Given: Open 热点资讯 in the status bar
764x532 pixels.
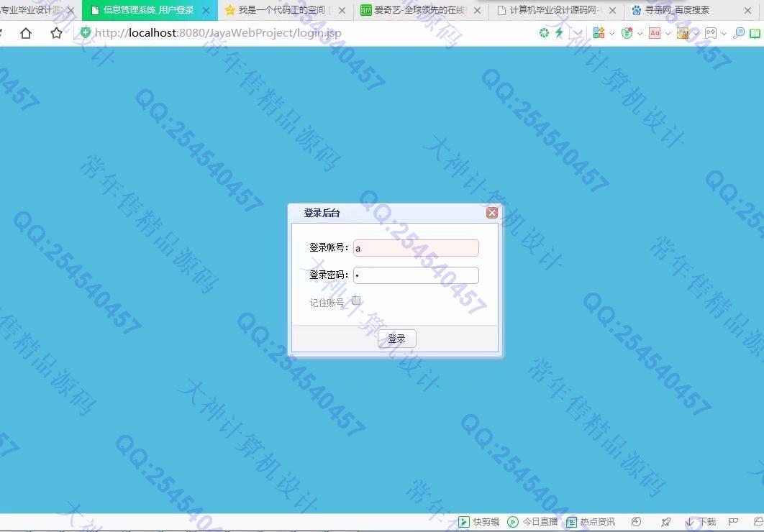Looking at the screenshot, I should (591, 522).
